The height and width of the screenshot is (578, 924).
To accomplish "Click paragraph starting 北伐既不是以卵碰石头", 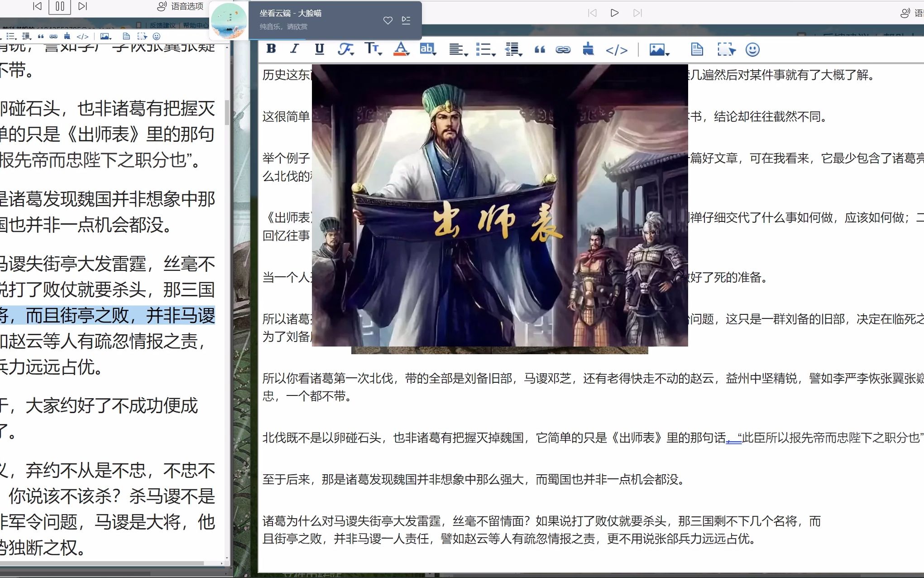I will (593, 438).
